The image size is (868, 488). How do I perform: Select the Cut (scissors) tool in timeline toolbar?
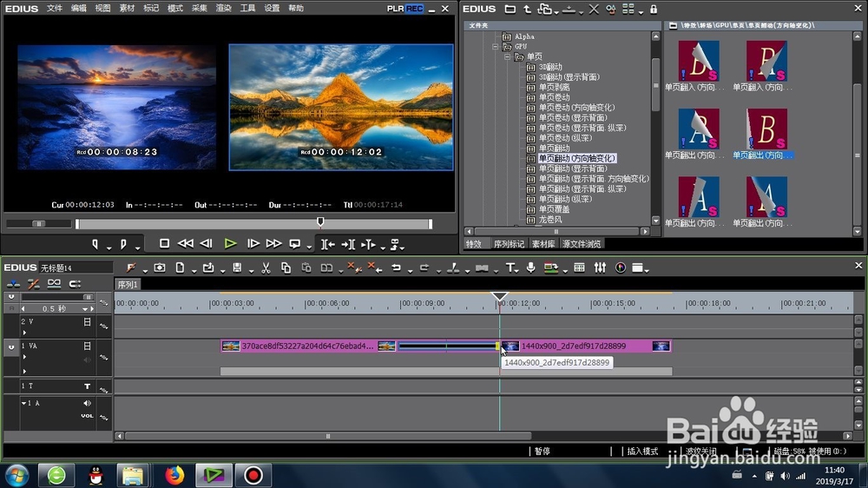[266, 268]
